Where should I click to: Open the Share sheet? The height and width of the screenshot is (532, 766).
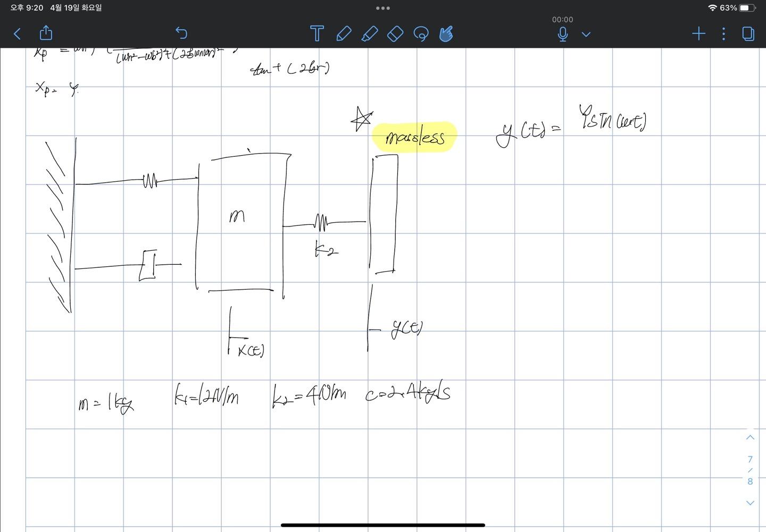tap(46, 33)
